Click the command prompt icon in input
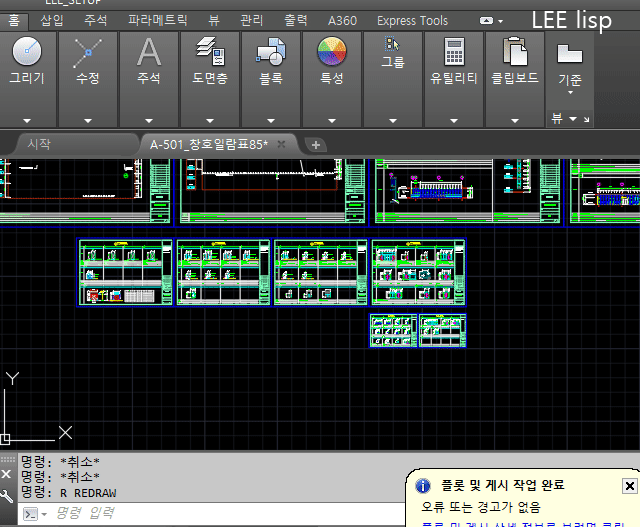Image resolution: width=640 pixels, height=527 pixels. pos(31,514)
